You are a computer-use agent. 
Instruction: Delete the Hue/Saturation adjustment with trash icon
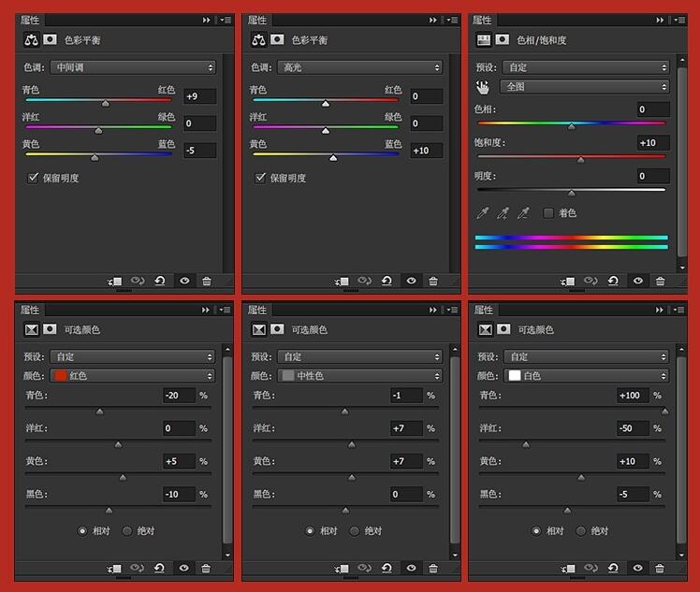pyautogui.click(x=661, y=282)
